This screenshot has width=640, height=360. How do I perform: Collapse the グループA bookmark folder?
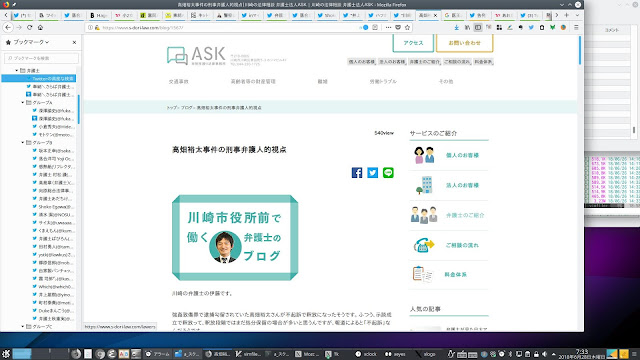coord(23,102)
